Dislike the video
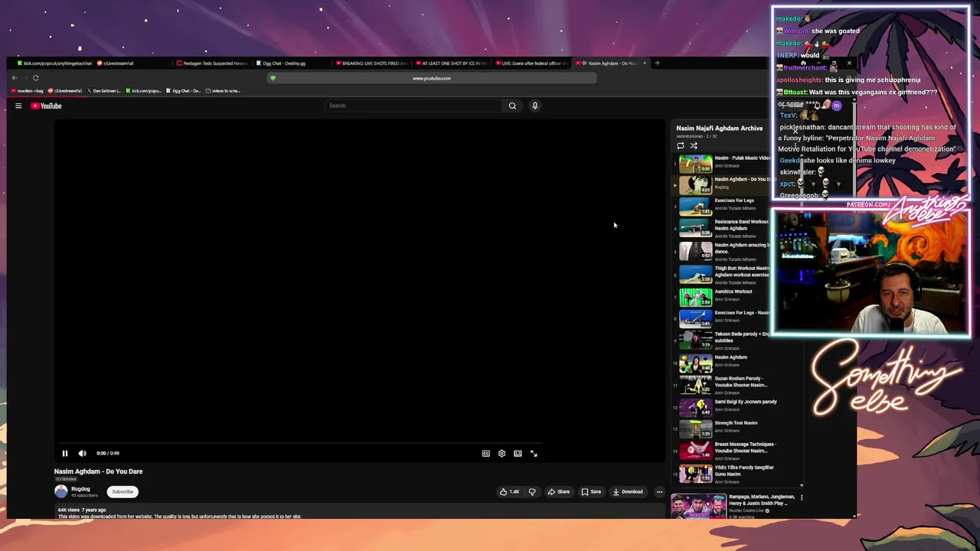Viewport: 980px width, 551px height. tap(532, 492)
